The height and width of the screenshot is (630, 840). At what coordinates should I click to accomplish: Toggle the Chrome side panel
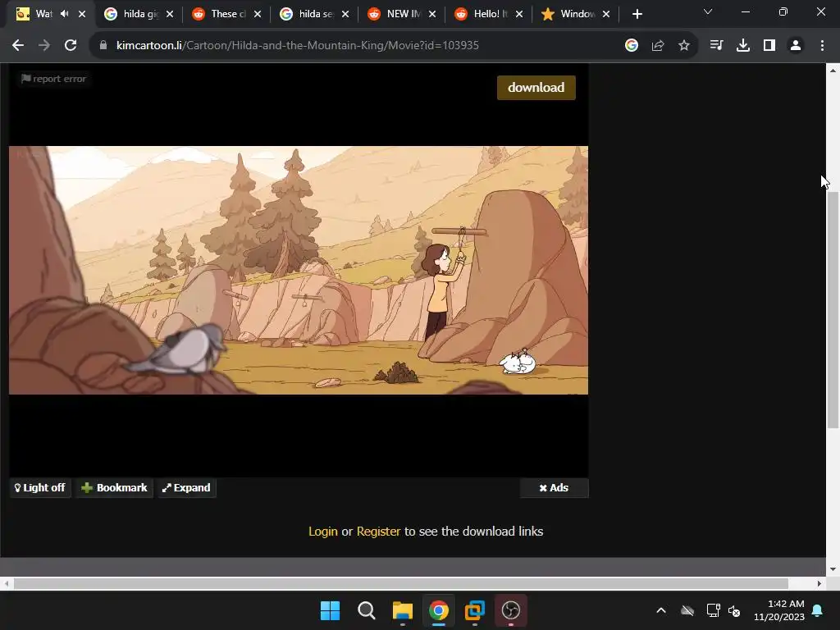tap(769, 46)
